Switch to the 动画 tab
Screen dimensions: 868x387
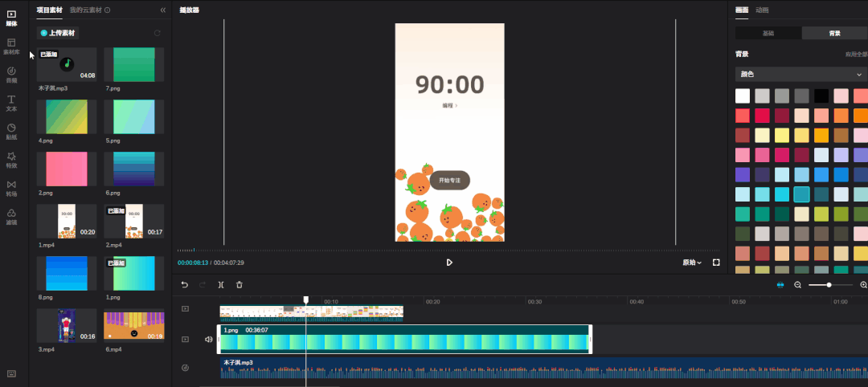click(x=762, y=10)
